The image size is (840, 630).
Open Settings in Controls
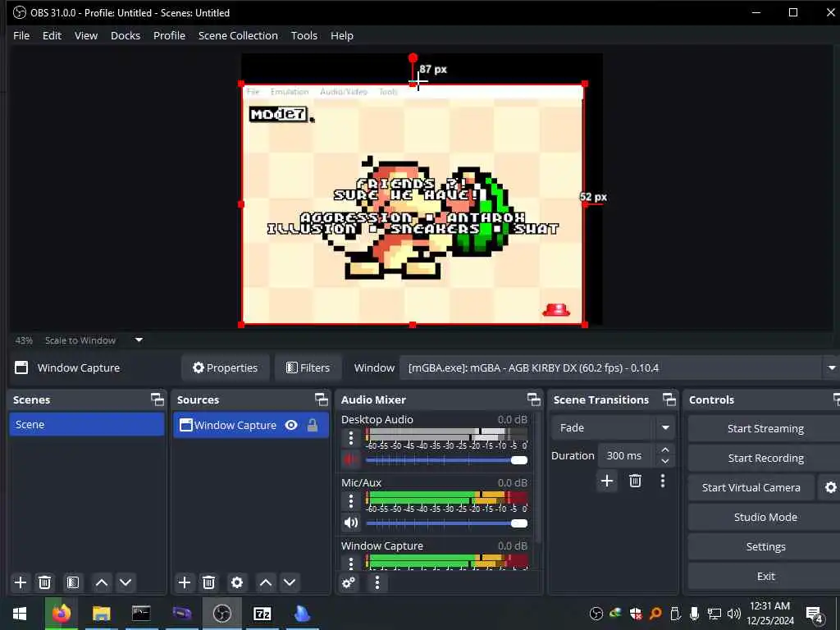coord(765,546)
